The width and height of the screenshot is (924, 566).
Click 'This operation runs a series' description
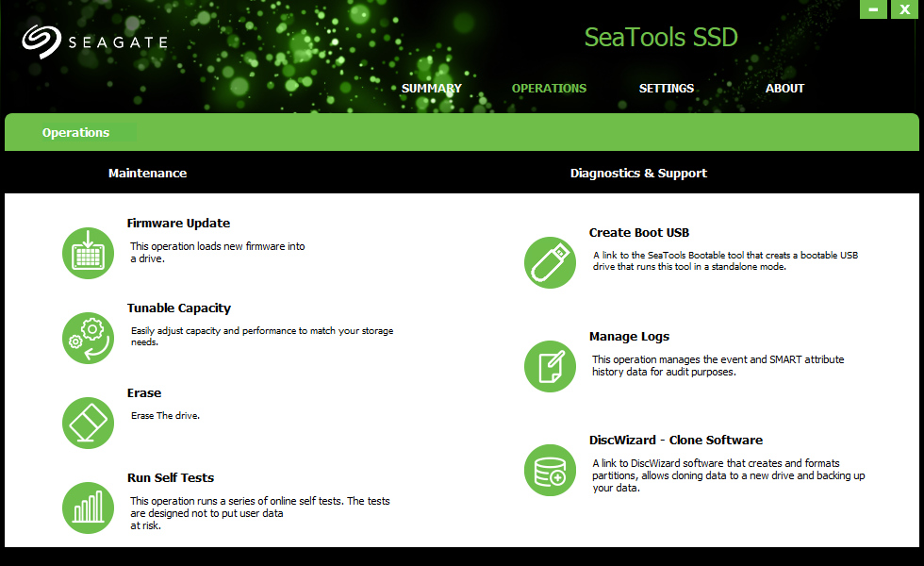point(260,513)
